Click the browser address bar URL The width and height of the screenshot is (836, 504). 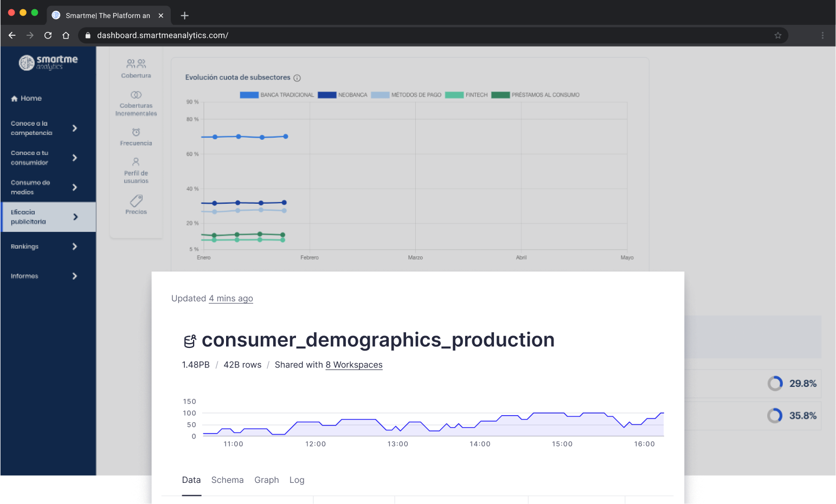(x=163, y=35)
